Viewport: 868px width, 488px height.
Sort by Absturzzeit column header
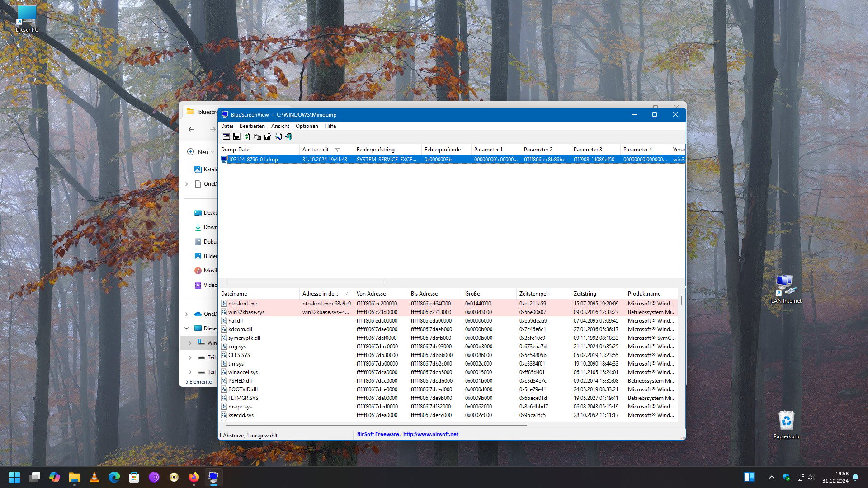316,150
